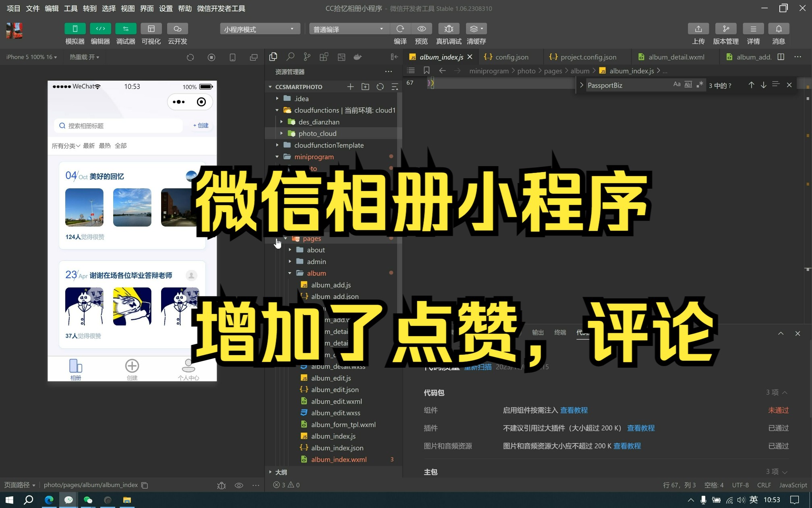Viewport: 812px width, 508px height.
Task: Open the mini program mode (小程序模式) dropdown
Action: tap(260, 29)
